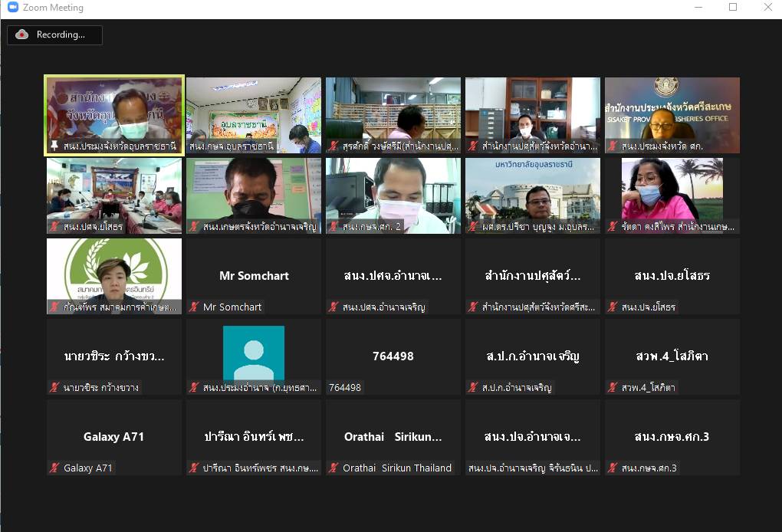Click muted mic icon on Galaxy A71 tile
This screenshot has width=782, height=532.
(54, 468)
